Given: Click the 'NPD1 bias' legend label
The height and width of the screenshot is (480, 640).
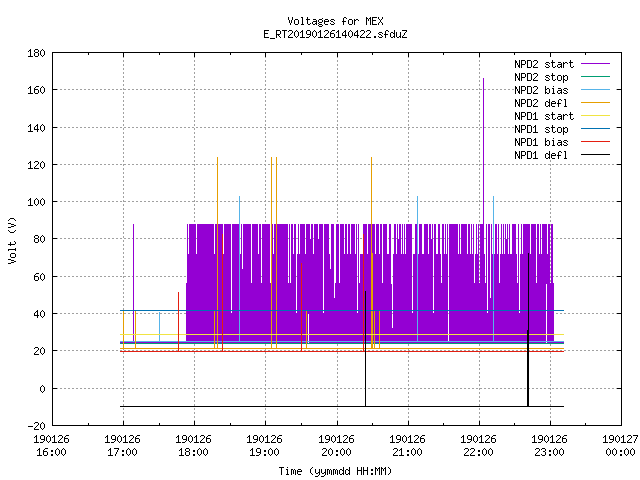Looking at the screenshot, I should (x=541, y=142).
